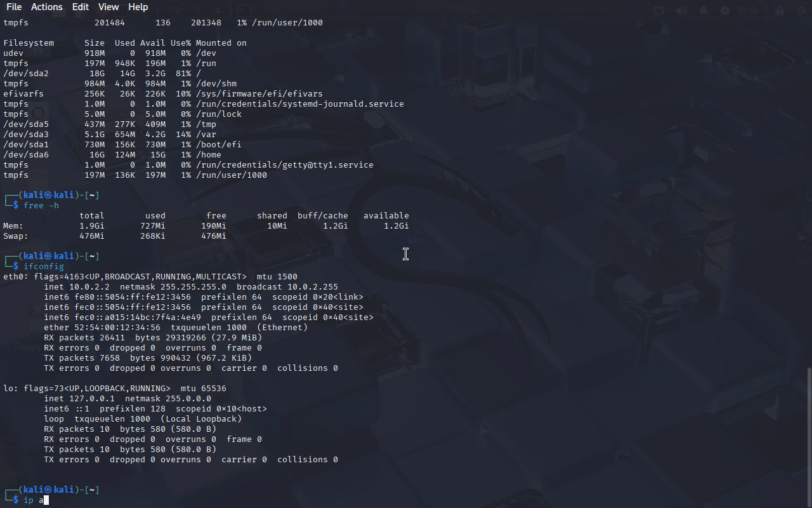
Task: Click /sys/firmware/efi/efivars mount path
Action: point(259,94)
